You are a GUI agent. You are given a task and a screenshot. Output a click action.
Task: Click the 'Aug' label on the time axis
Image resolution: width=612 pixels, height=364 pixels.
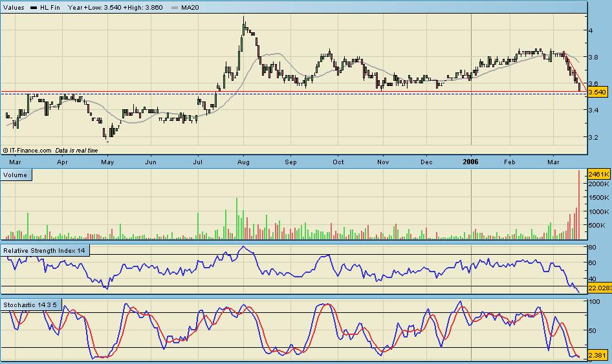243,162
